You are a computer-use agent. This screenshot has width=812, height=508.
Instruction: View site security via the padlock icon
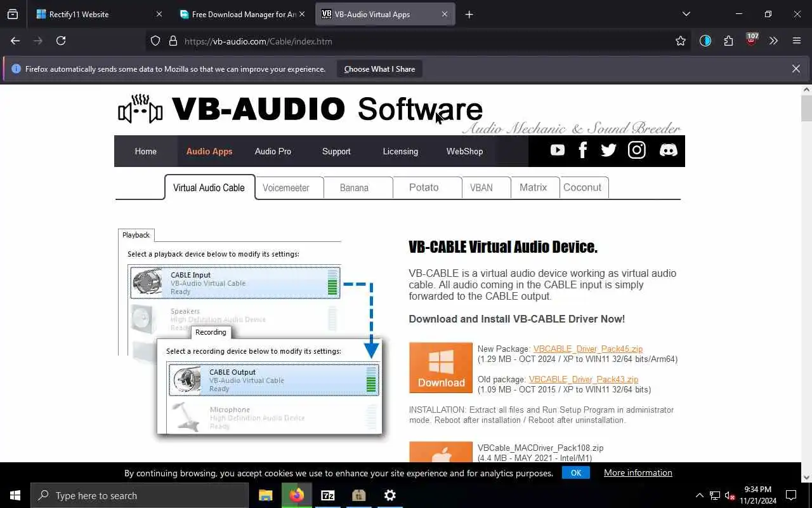point(173,41)
